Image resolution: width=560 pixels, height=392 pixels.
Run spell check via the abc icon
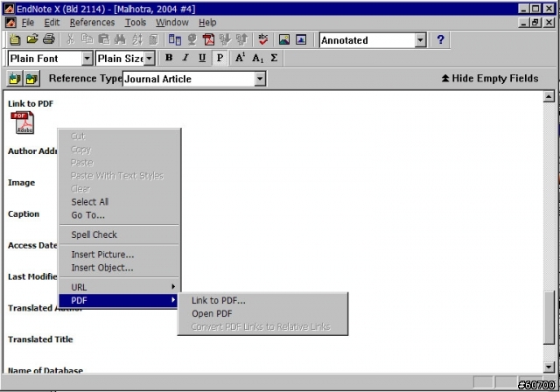pos(263,39)
